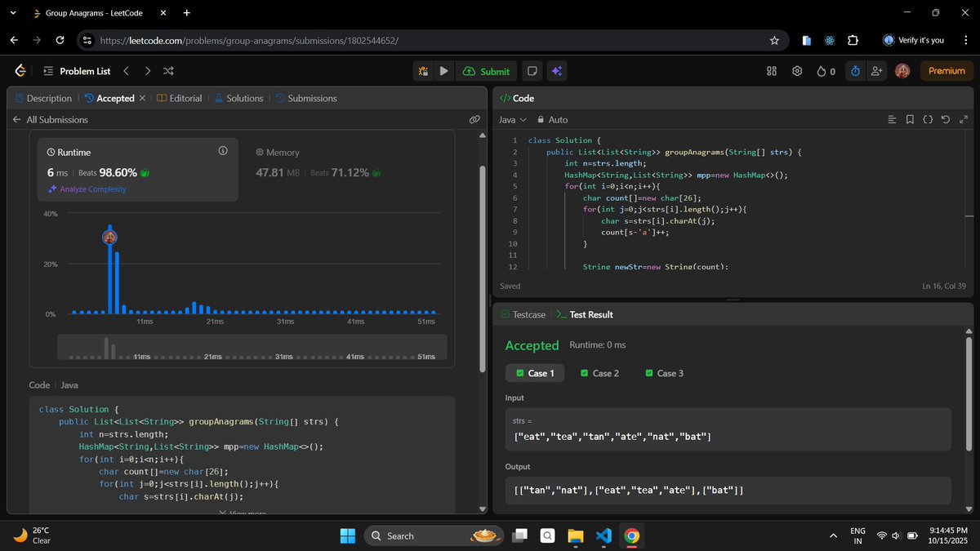
Task: Open the invite user icon
Action: tap(877, 71)
